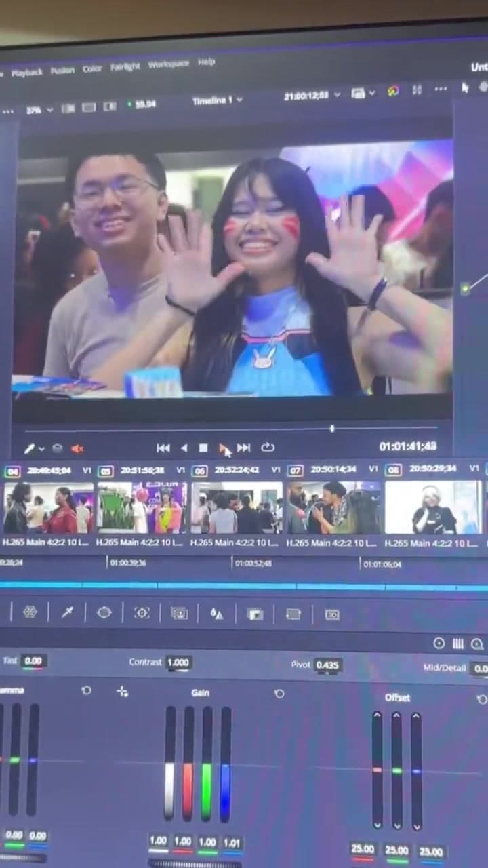
Task: Click the Offset green channel bar
Action: [x=396, y=771]
